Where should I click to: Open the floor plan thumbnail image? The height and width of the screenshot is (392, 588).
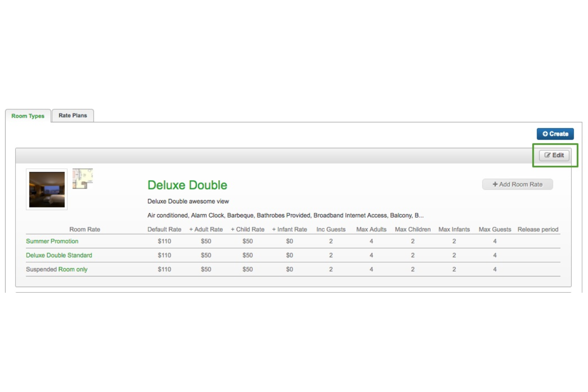pos(82,179)
